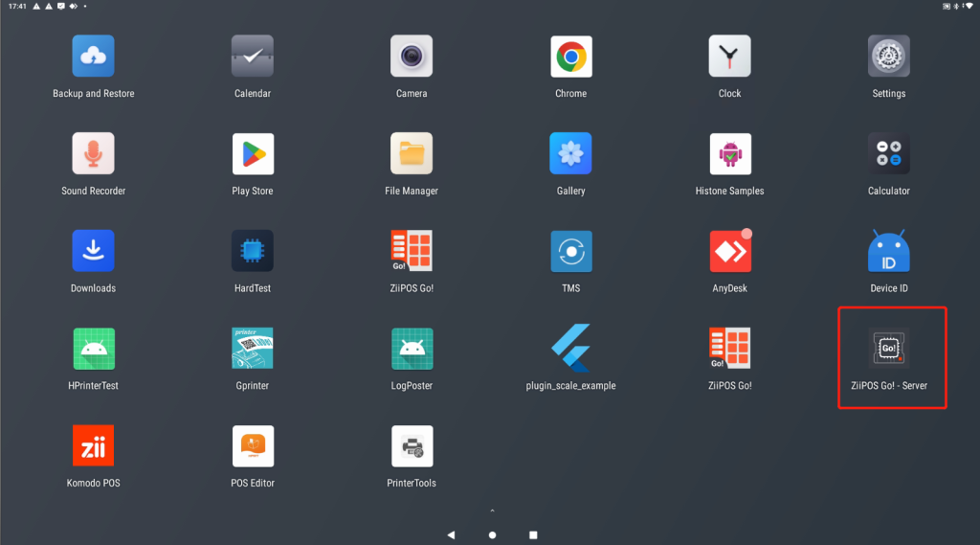Start the HardTest app
Image resolution: width=980 pixels, height=545 pixels.
(x=253, y=251)
